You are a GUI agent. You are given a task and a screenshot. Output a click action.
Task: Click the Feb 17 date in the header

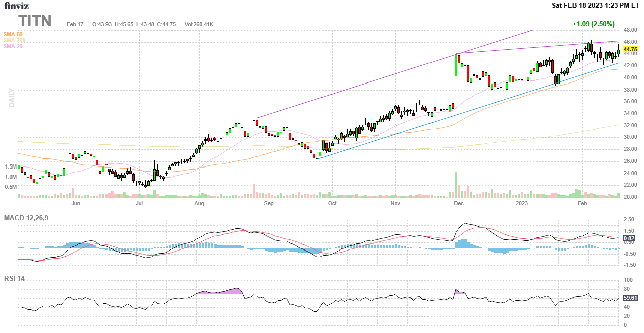point(75,24)
